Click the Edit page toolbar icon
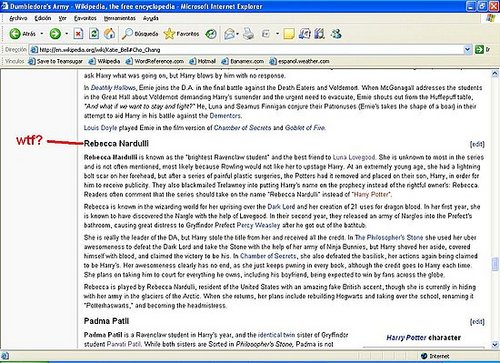 266,34
